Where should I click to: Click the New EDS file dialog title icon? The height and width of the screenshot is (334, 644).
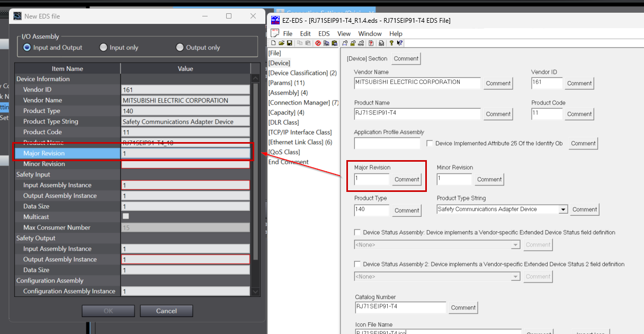click(17, 16)
